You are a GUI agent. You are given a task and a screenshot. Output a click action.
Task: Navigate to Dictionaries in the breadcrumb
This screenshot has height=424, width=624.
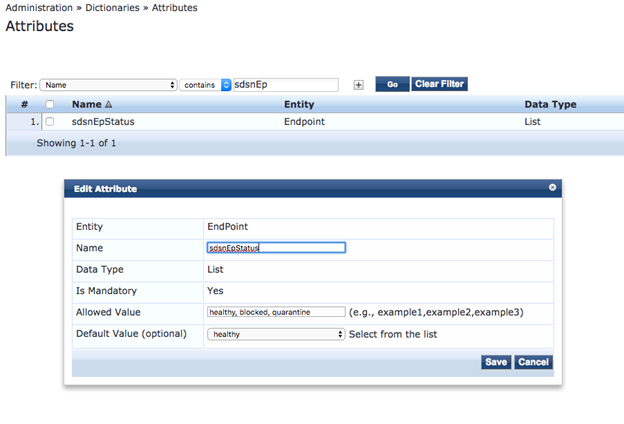[112, 8]
